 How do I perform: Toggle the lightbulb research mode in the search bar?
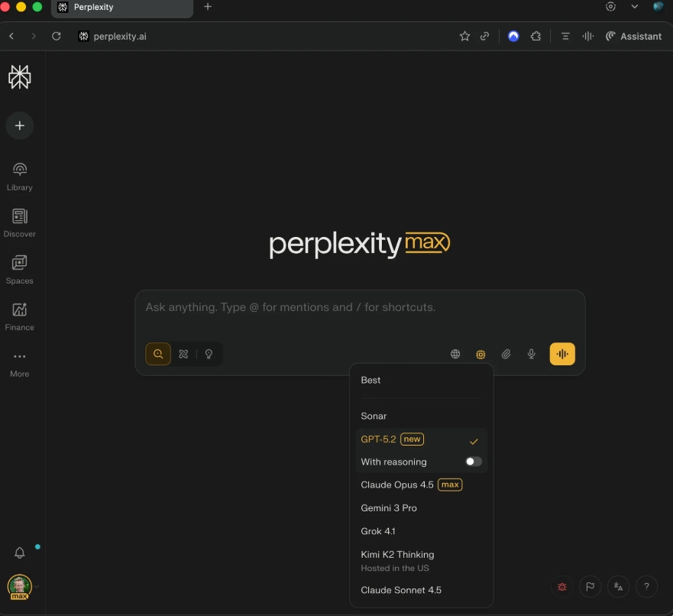point(208,354)
